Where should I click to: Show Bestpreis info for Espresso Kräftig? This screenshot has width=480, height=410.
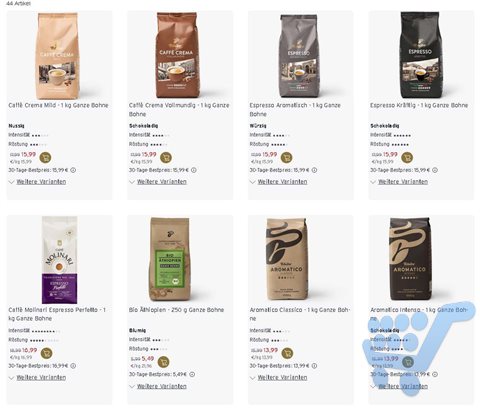point(435,170)
